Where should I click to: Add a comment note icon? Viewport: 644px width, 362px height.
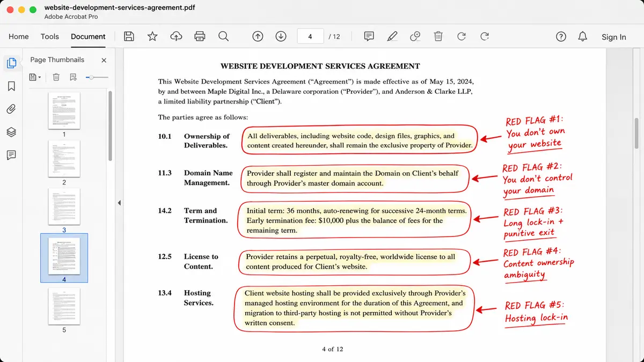[x=369, y=36]
